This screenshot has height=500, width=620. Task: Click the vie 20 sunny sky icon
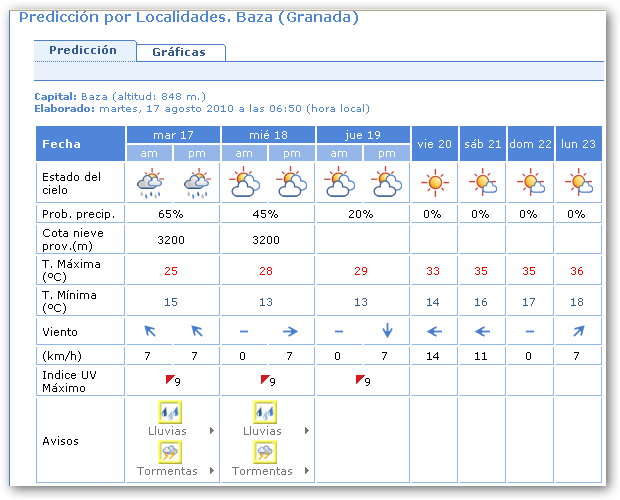pyautogui.click(x=434, y=184)
